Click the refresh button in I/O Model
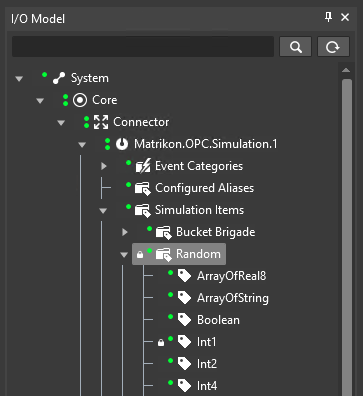The width and height of the screenshot is (363, 396). pos(333,46)
